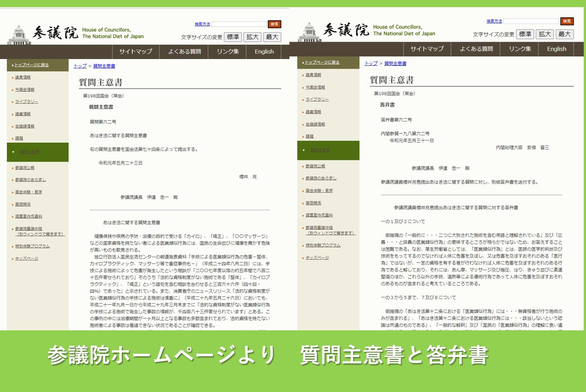586x392 pixels.
Task: Open 会議録情報 in the question page sidebar
Action: [25, 126]
